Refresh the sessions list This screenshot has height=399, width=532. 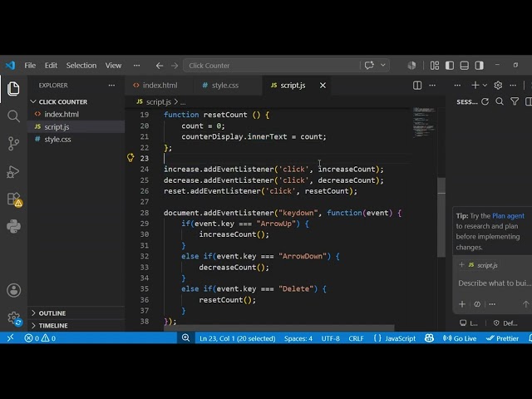click(485, 101)
